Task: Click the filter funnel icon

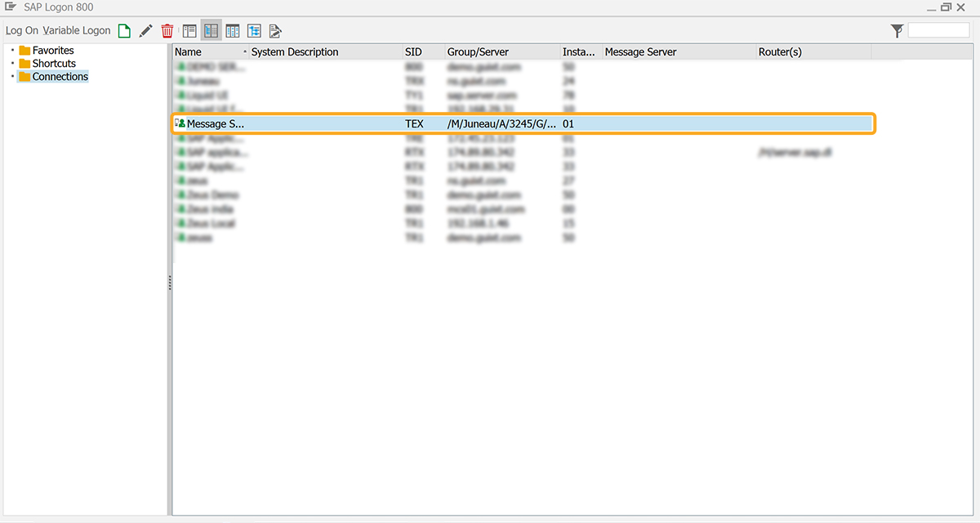Action: [898, 31]
